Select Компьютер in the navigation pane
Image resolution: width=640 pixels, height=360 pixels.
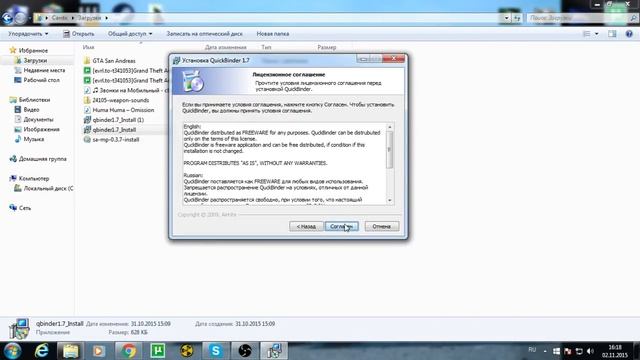pos(34,178)
